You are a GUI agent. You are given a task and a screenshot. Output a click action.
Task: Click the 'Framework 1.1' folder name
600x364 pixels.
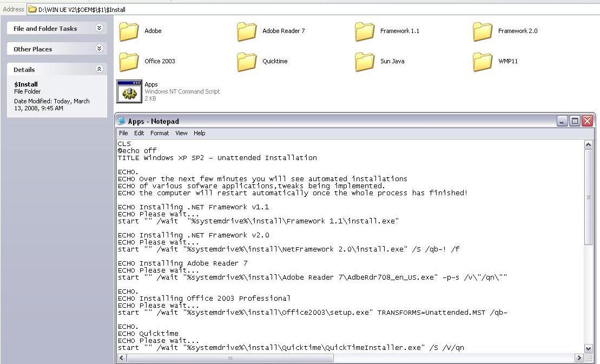point(399,31)
